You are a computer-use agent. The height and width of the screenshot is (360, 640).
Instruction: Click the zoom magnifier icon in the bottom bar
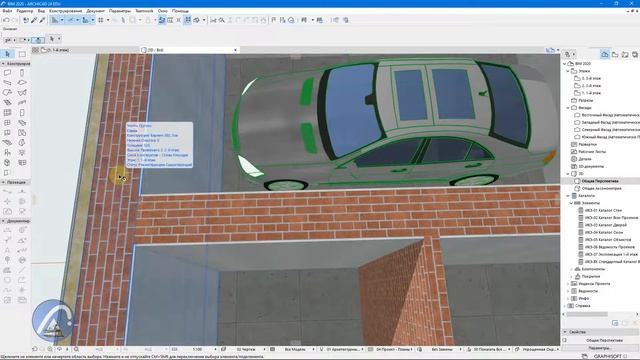76,349
